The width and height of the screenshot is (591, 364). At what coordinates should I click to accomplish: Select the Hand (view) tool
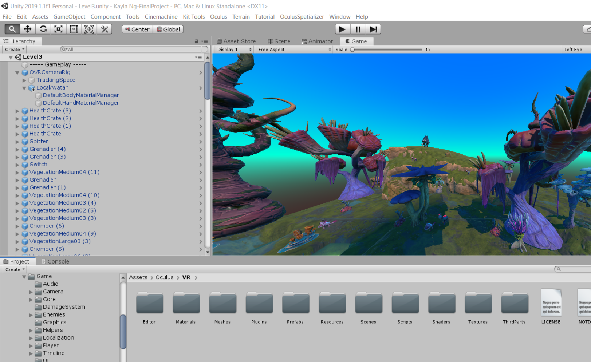coord(12,29)
